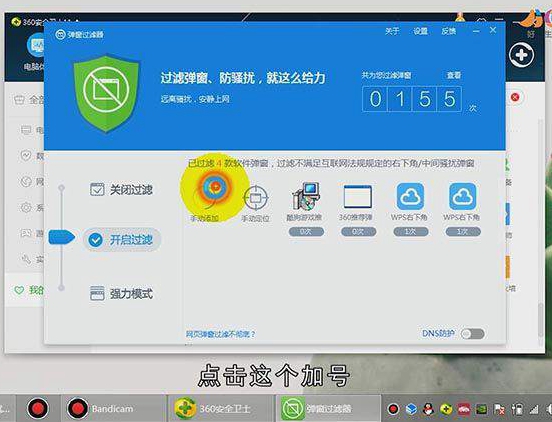Viewport: 552px width, 422px height.
Task: Select the 开启过滤 mode
Action: point(121,240)
